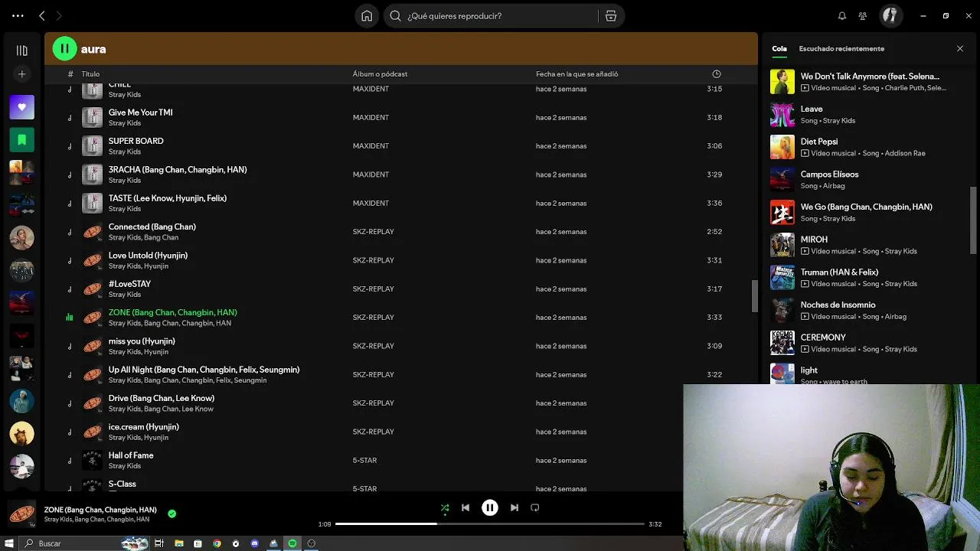Open Liked Songs in the sidebar
The width and height of the screenshot is (980, 551).
[21, 107]
